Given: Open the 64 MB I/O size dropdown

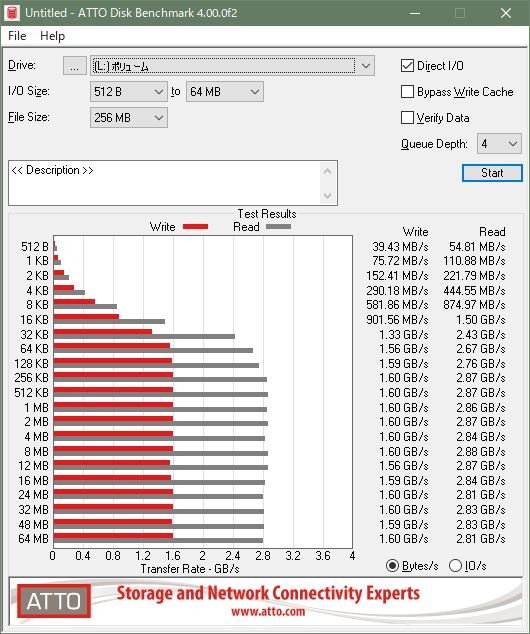Looking at the screenshot, I should click(x=225, y=92).
